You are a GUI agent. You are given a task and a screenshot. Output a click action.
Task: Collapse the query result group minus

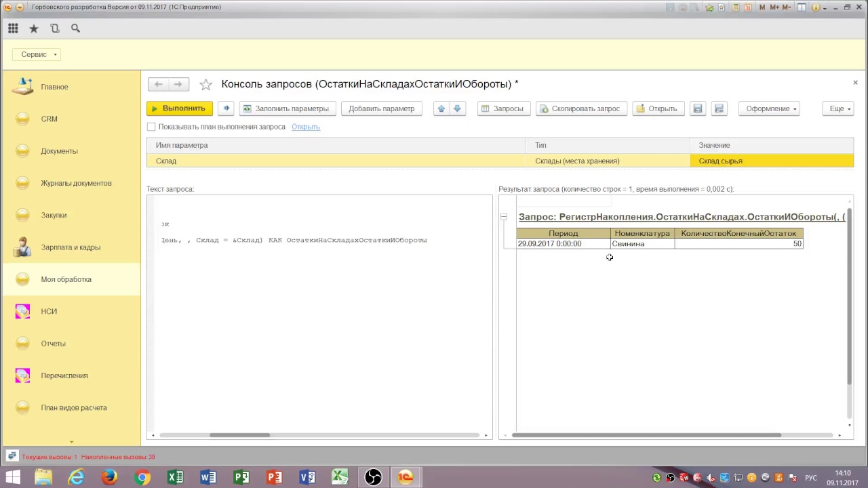(x=504, y=217)
